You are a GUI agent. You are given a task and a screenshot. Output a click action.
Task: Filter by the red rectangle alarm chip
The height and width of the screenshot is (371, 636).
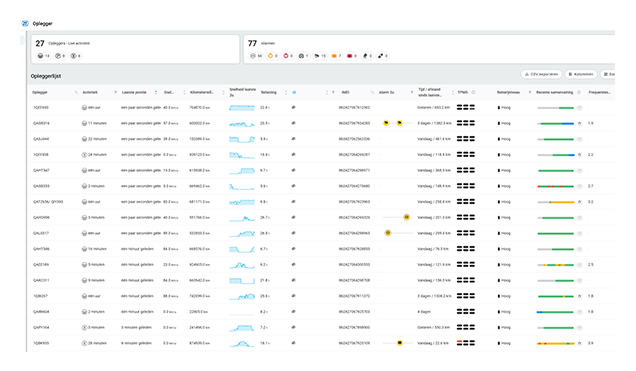352,56
